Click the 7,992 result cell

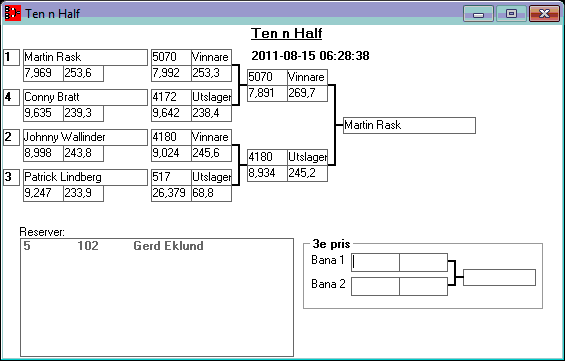[x=171, y=73]
